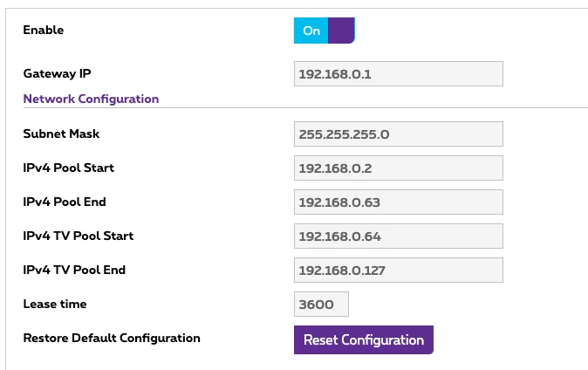Toggle the Enable switch off

324,31
